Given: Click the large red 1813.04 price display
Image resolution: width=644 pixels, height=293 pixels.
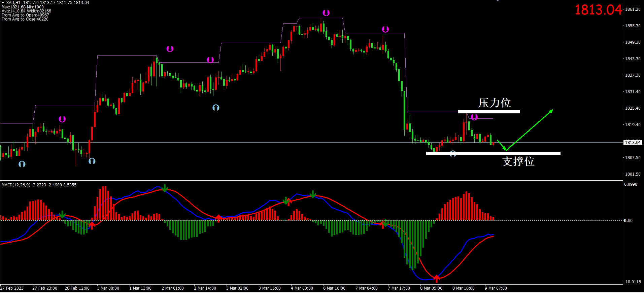Looking at the screenshot, I should (x=598, y=10).
